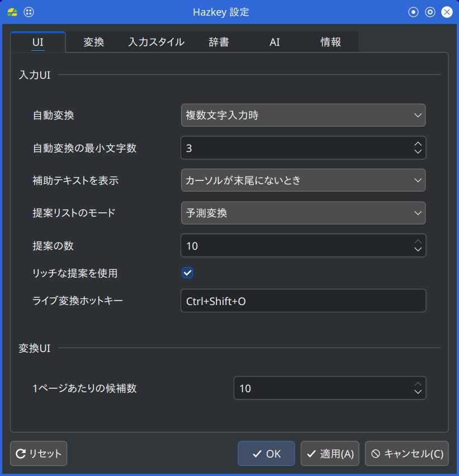
Task: Open the 提案リストのモード dropdown
Action: pos(303,213)
